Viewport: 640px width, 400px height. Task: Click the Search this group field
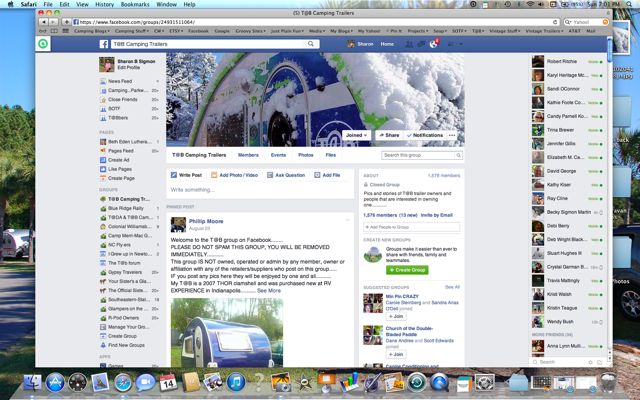click(422, 155)
